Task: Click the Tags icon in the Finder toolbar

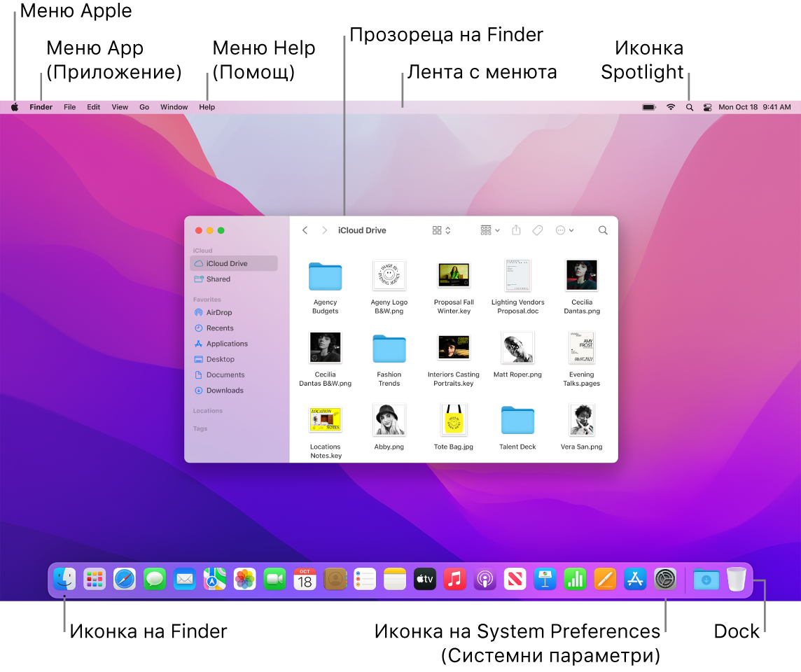Action: pos(537,230)
